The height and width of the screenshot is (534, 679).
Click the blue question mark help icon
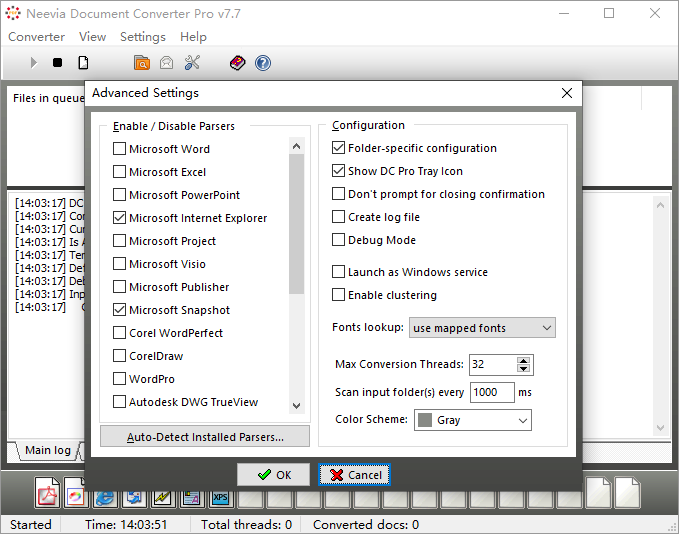pyautogui.click(x=263, y=63)
